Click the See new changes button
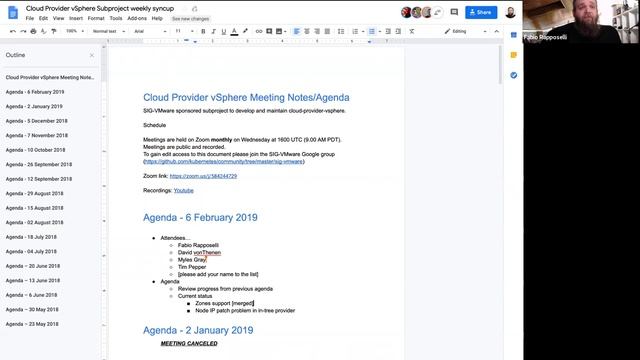 (190, 19)
